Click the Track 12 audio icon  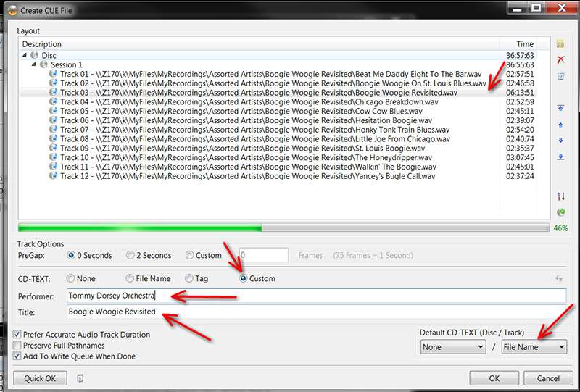53,175
